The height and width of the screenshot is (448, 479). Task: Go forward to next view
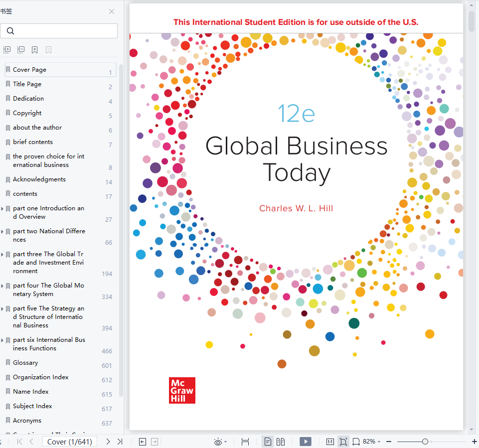coord(155,442)
